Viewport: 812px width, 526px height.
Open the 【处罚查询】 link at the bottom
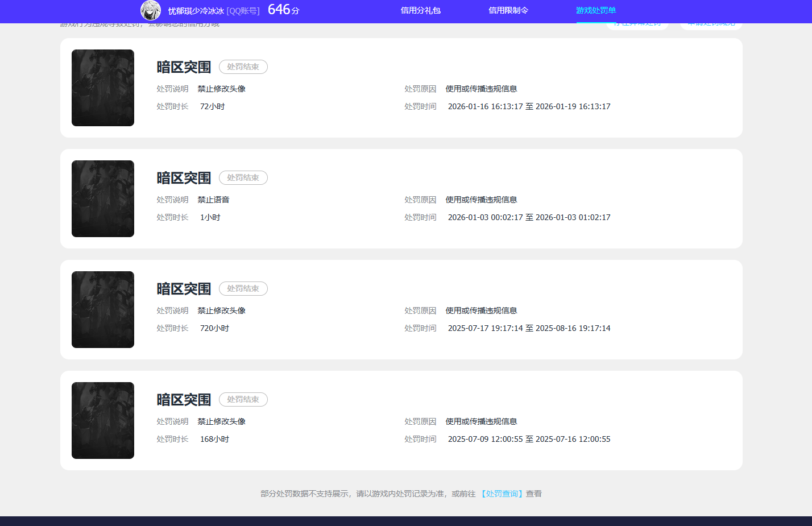[502, 494]
